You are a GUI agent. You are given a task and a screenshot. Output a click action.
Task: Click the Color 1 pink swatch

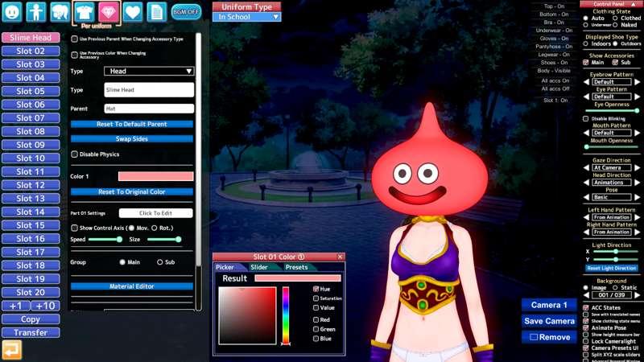click(x=155, y=176)
